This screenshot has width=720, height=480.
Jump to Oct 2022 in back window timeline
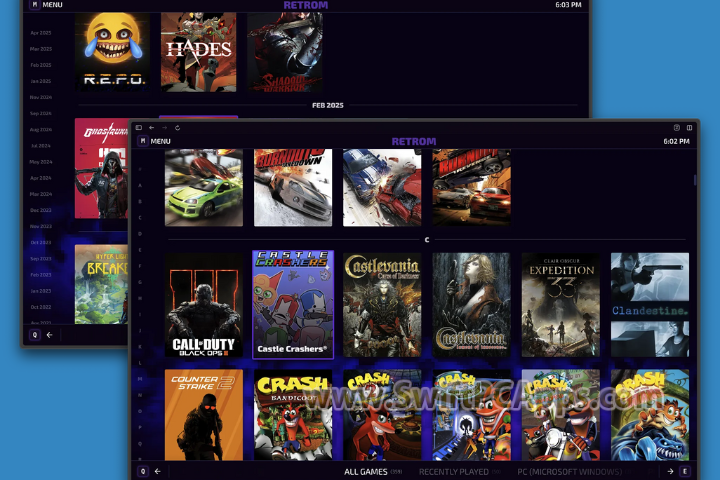41,307
